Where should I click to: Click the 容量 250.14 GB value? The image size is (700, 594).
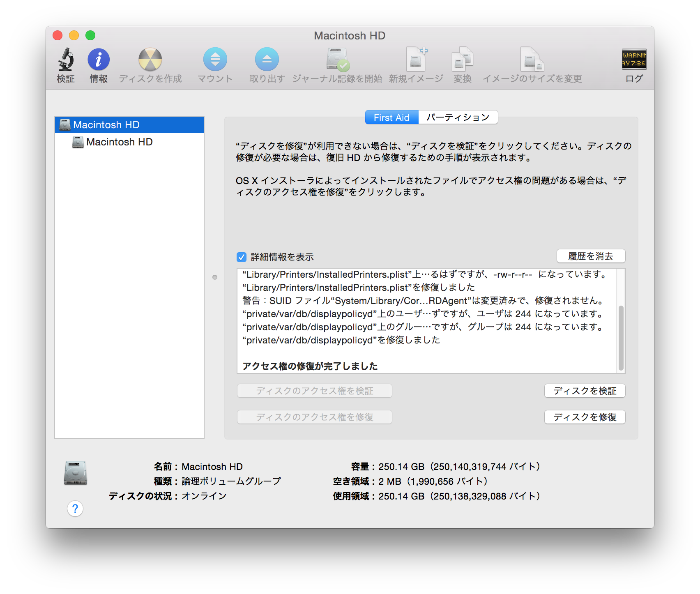pos(459,467)
